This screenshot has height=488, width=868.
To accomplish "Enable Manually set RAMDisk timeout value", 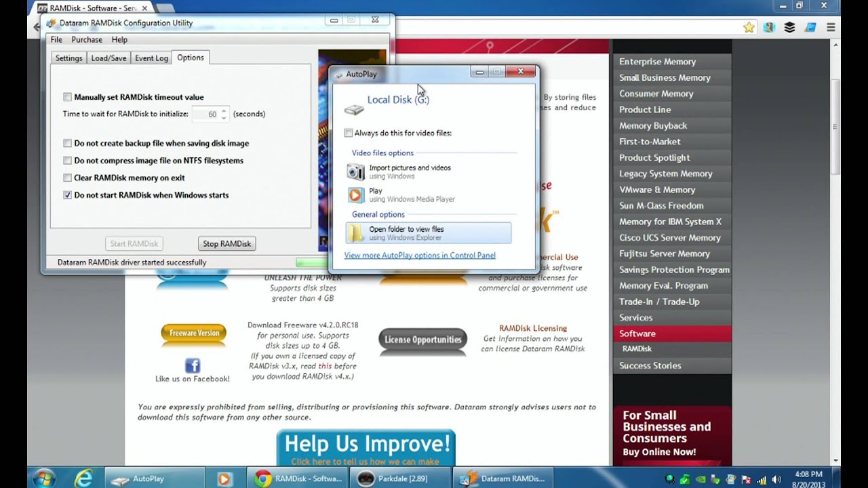I will tap(67, 97).
